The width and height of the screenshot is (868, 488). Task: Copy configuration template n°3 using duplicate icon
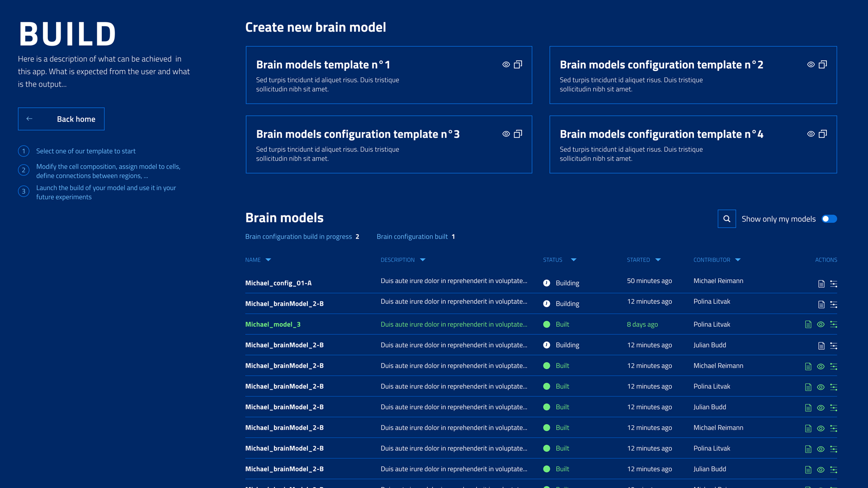(x=518, y=134)
